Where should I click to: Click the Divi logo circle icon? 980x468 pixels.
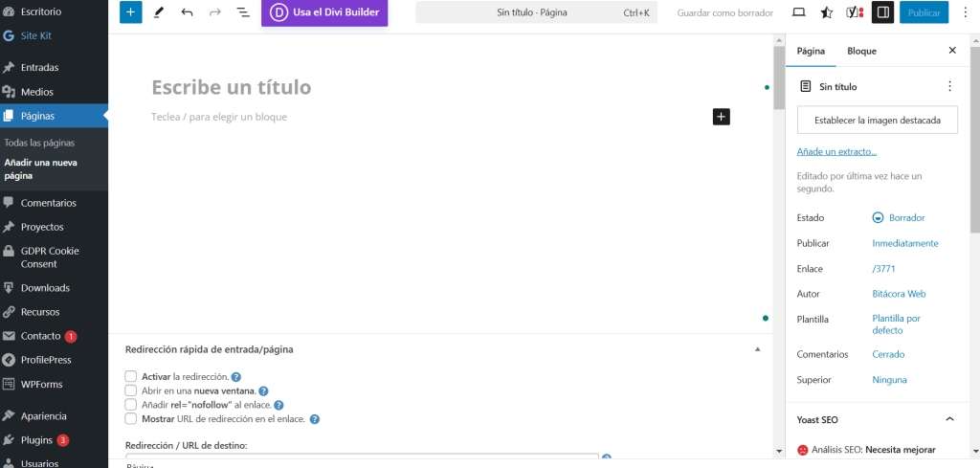point(278,12)
